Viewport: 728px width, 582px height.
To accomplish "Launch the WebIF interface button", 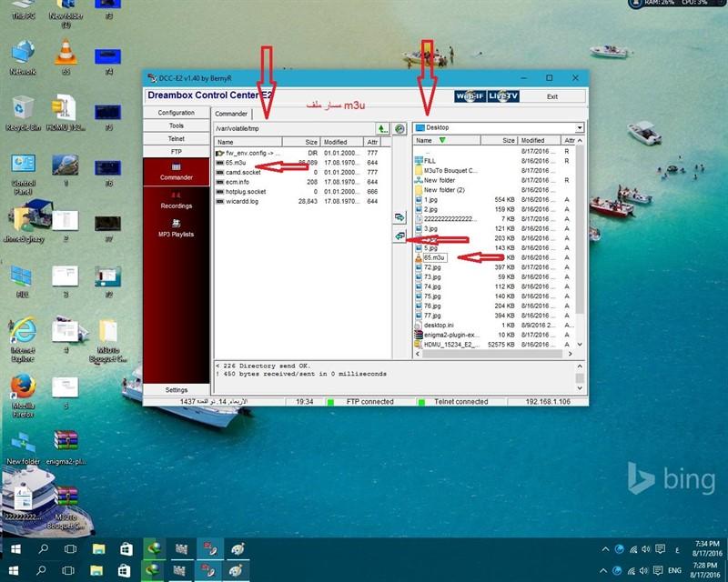I will (470, 96).
